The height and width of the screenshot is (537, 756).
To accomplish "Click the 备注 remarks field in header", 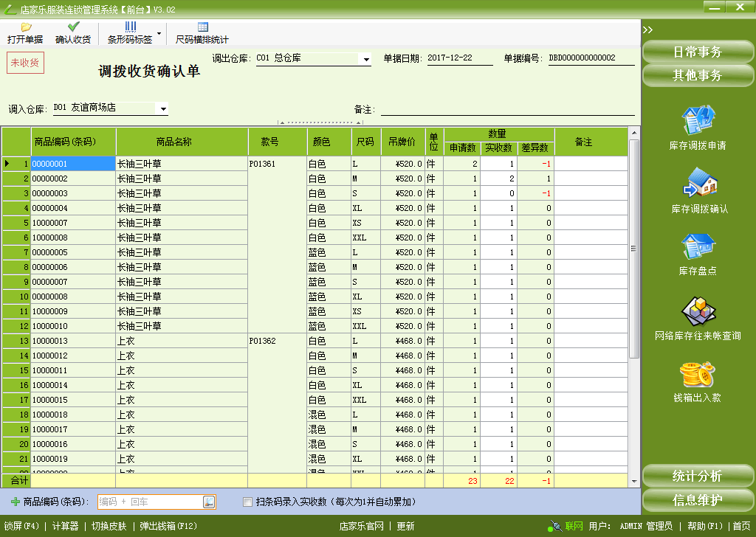I will pyautogui.click(x=508, y=109).
